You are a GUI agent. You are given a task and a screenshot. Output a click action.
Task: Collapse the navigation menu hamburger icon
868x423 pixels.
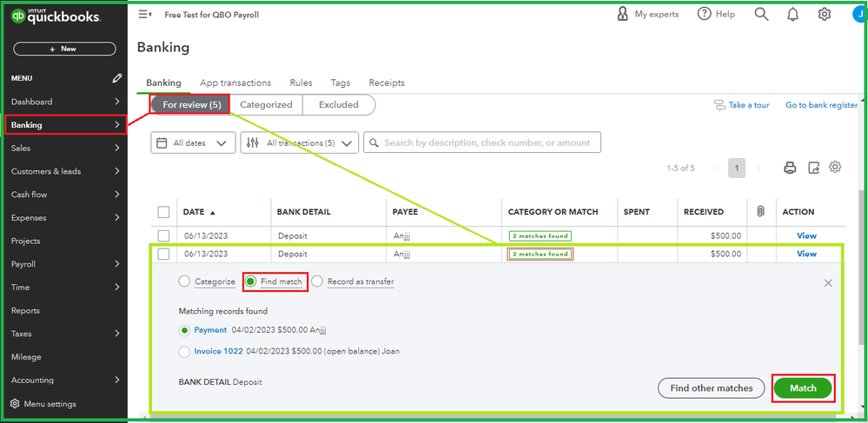(144, 15)
